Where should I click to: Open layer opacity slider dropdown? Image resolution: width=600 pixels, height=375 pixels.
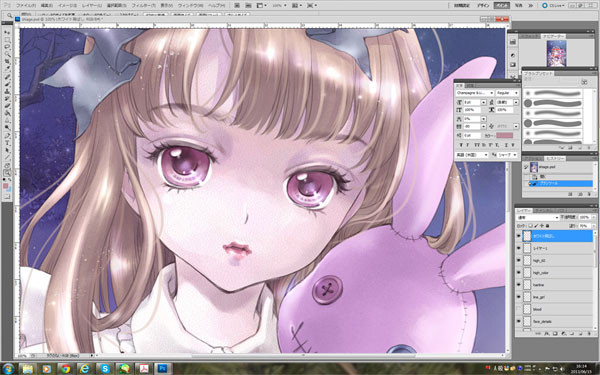(x=594, y=217)
